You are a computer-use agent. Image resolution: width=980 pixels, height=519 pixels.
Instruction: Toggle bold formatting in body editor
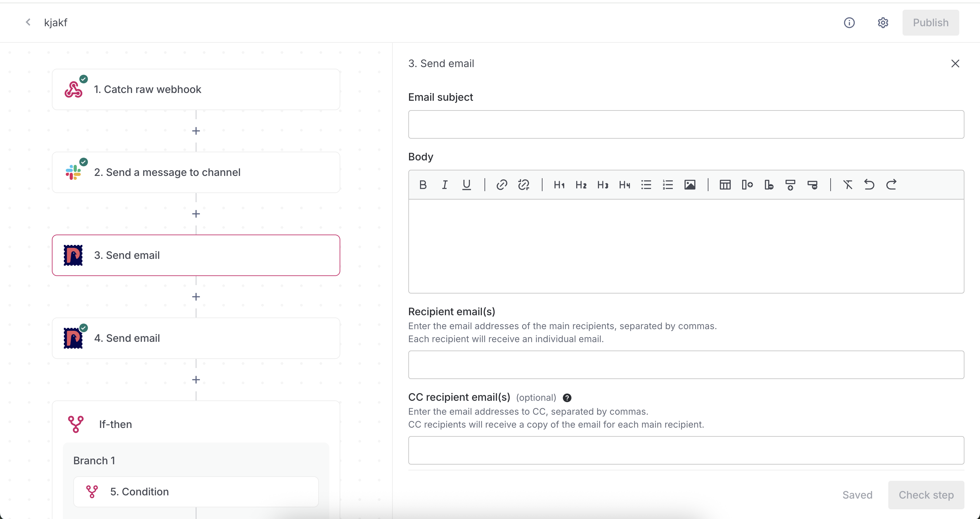coord(423,185)
